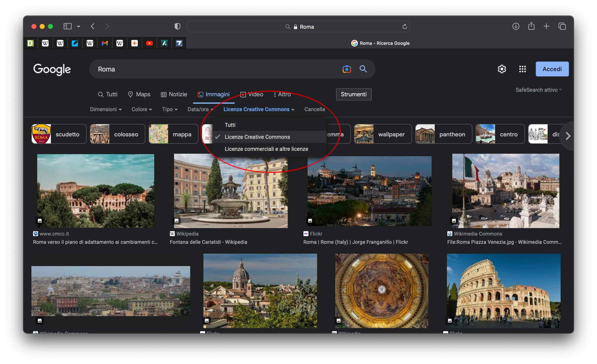The width and height of the screenshot is (597, 364).
Task: Click the Safari share icon
Action: [x=531, y=26]
